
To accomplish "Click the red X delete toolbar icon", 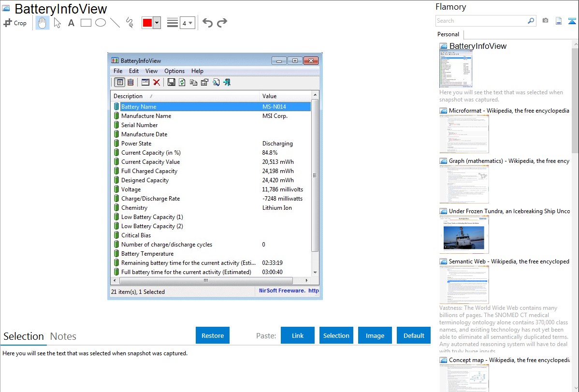I will click(157, 82).
